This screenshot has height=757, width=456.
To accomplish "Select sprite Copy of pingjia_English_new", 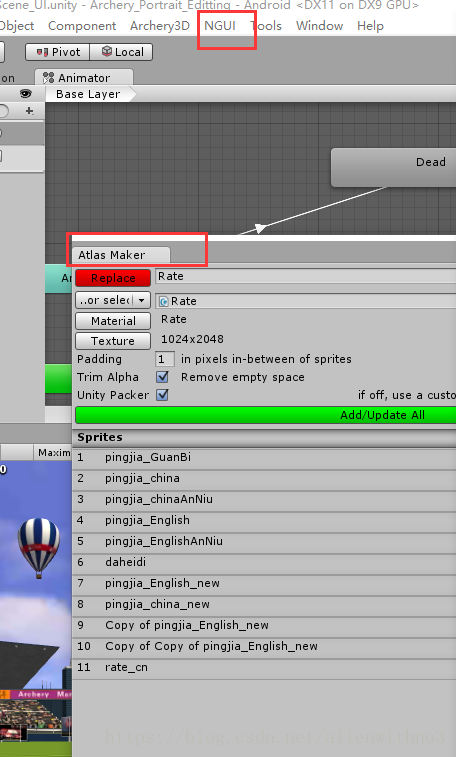I will coord(264,625).
